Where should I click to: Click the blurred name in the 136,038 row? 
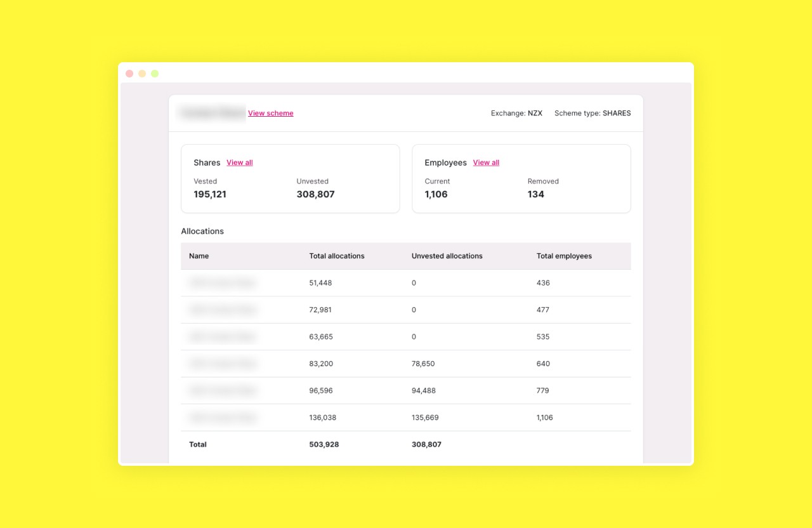coord(223,418)
